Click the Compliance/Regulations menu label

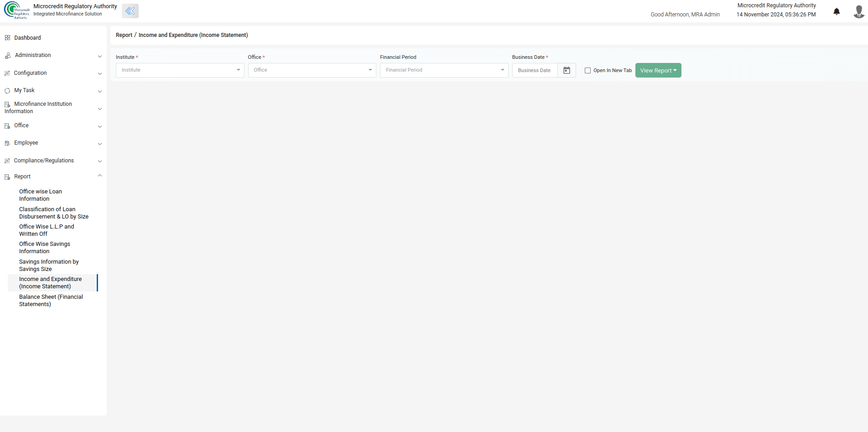[44, 161]
